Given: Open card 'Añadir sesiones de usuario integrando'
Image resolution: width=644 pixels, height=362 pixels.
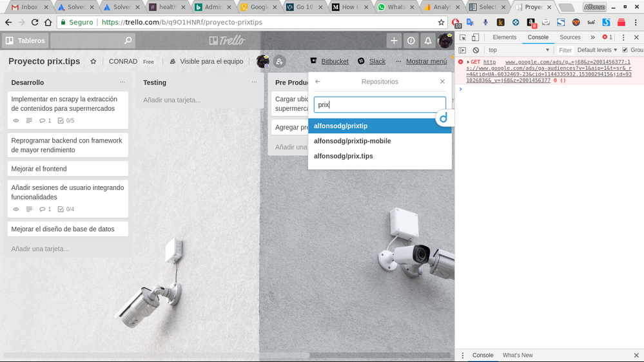Looking at the screenshot, I should pos(68,198).
